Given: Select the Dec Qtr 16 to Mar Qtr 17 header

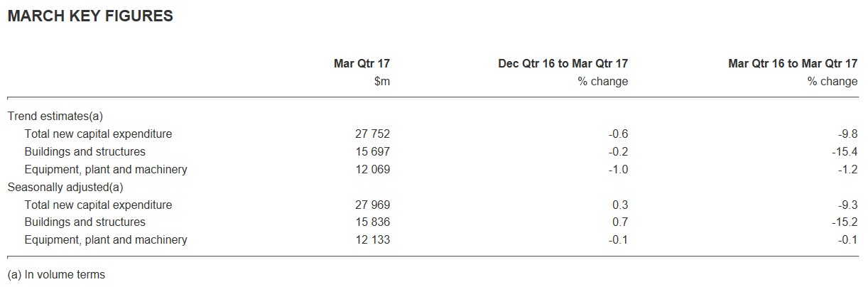Looking at the screenshot, I should pyautogui.click(x=563, y=64).
